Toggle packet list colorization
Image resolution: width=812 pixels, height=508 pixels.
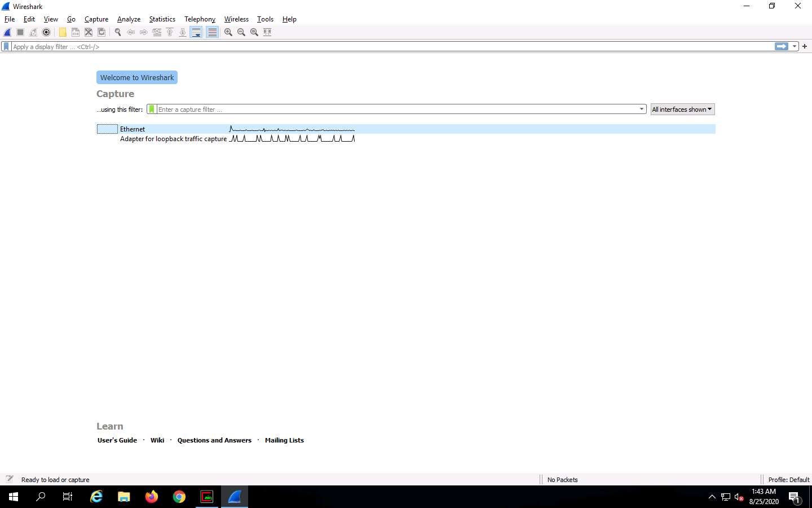(x=212, y=32)
